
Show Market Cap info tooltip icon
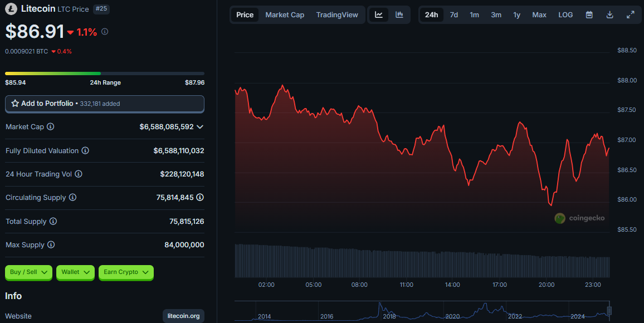tap(51, 127)
